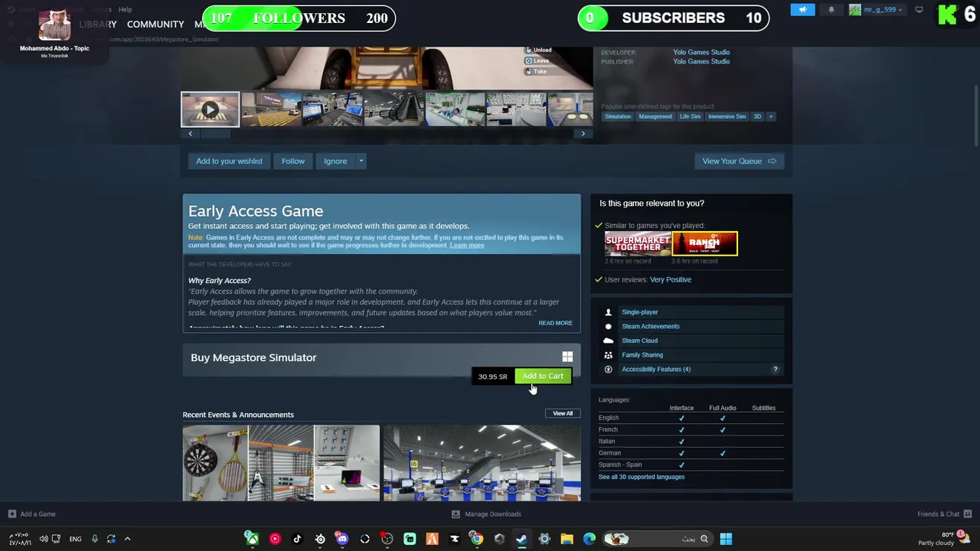Show hidden system tray icons chevron
This screenshot has height=551, width=980.
click(127, 539)
